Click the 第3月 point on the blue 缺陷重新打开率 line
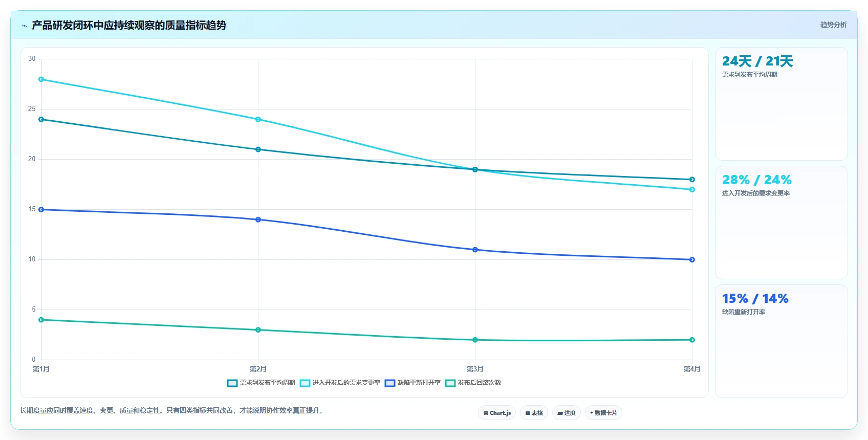The height and width of the screenshot is (440, 868). (475, 250)
